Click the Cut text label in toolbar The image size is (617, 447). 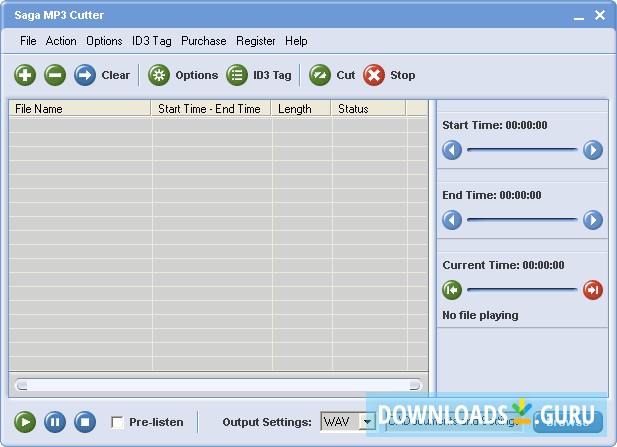(345, 75)
